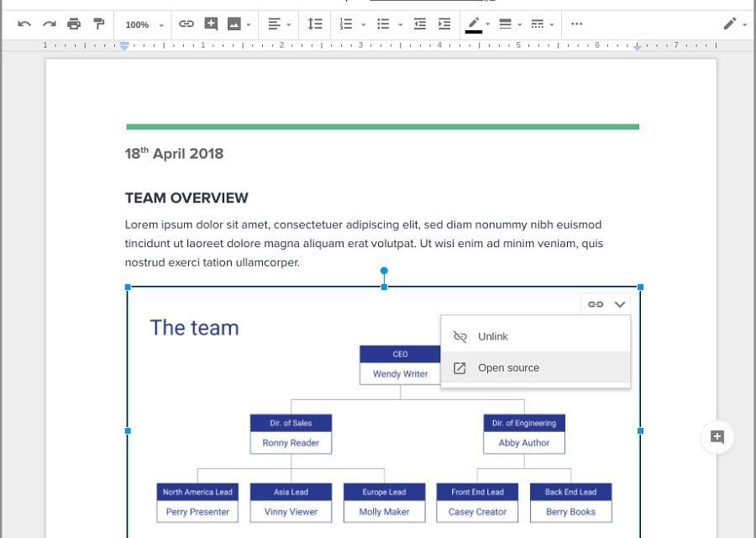Viewport: 756px width, 538px height.
Task: Click the Asia Lead label
Action: click(x=291, y=492)
